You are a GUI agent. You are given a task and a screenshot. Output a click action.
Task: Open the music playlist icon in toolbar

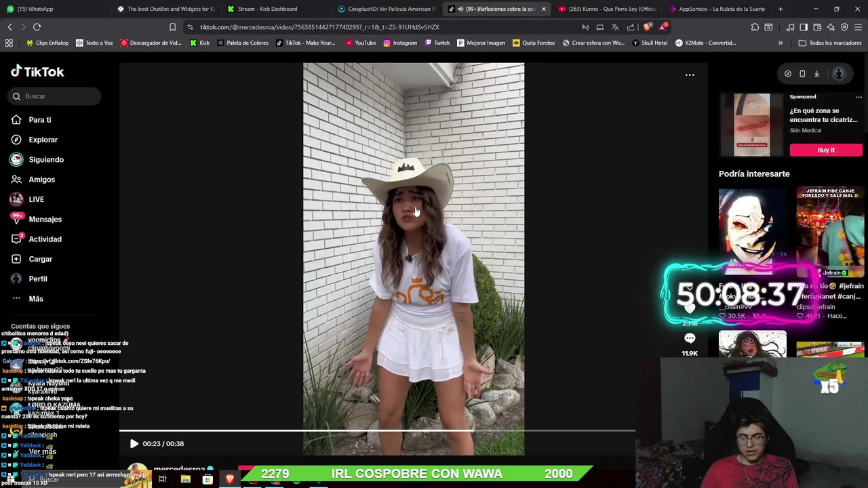click(790, 27)
